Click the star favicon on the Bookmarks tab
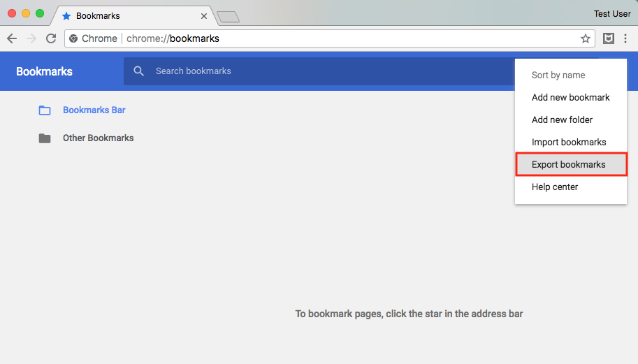 66,16
